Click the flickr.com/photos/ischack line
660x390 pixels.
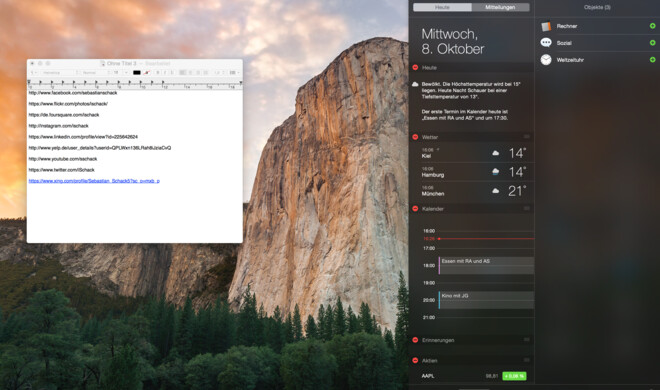click(x=68, y=103)
